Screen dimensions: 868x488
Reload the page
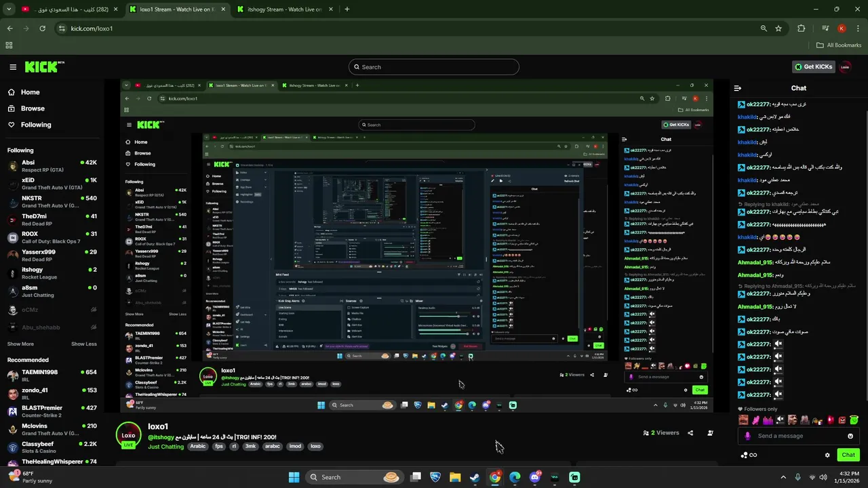(42, 28)
